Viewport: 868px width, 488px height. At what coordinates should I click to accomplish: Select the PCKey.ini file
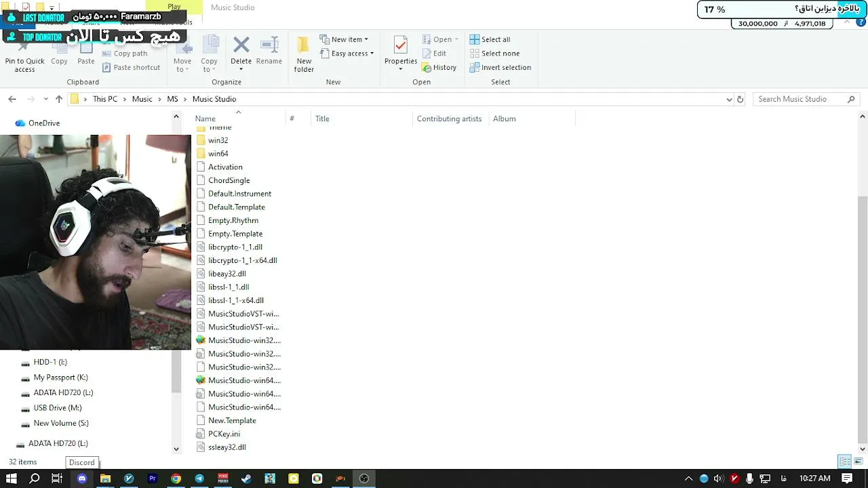coord(224,434)
